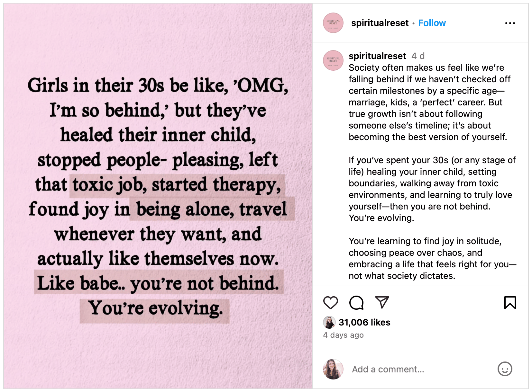Share post using the paper plane icon
This screenshot has height=392, width=532.
coord(382,302)
